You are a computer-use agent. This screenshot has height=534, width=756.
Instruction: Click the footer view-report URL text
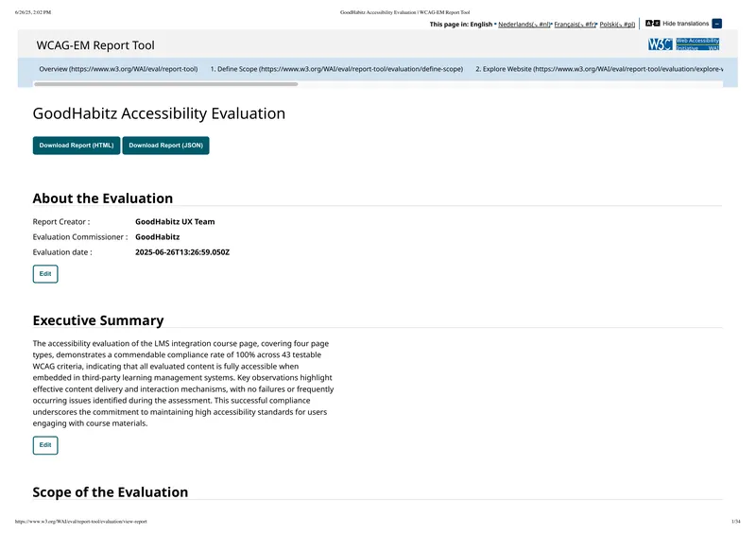81,522
